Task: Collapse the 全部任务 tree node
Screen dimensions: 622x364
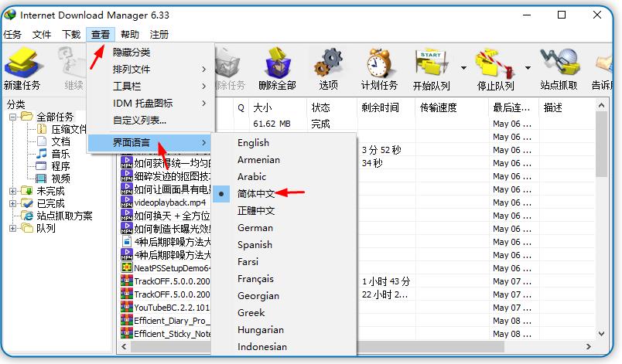Action: tap(12, 117)
